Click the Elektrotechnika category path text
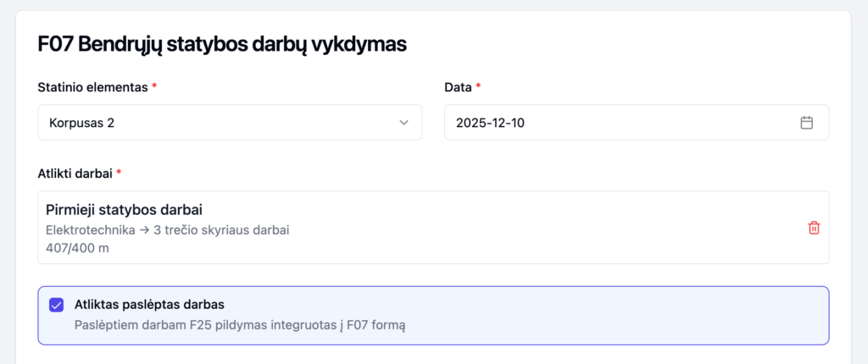This screenshot has height=364, width=868. click(x=91, y=230)
